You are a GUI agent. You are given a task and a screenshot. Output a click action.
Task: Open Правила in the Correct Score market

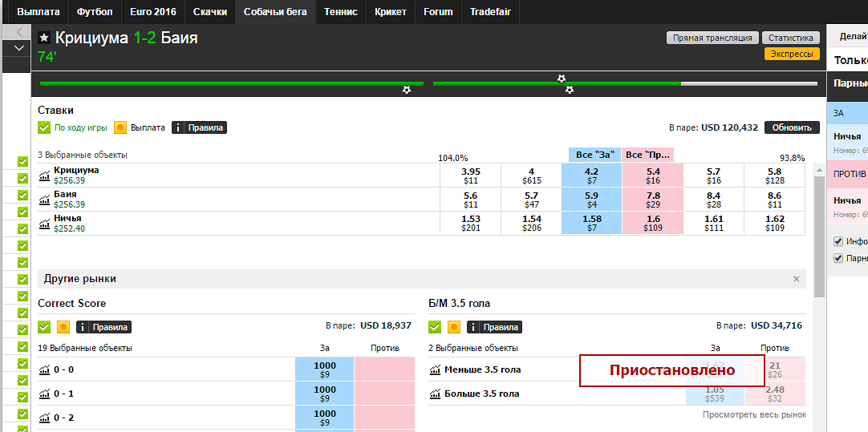tap(104, 328)
